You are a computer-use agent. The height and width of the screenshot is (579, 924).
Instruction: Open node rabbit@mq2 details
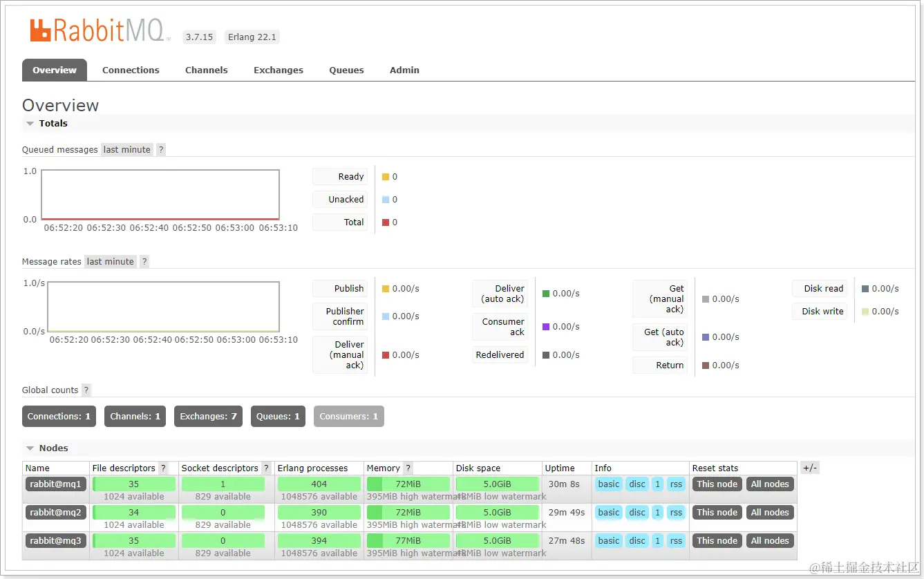(x=56, y=512)
